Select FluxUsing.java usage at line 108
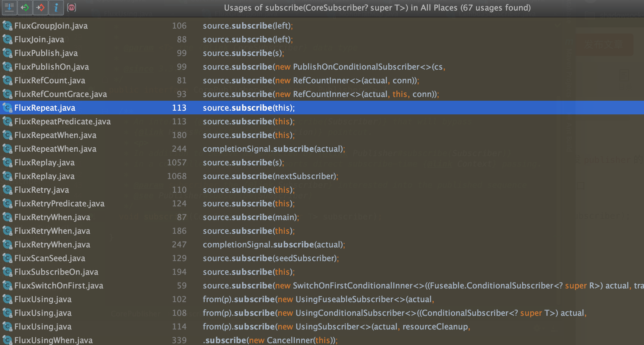The height and width of the screenshot is (345, 644). click(x=322, y=313)
